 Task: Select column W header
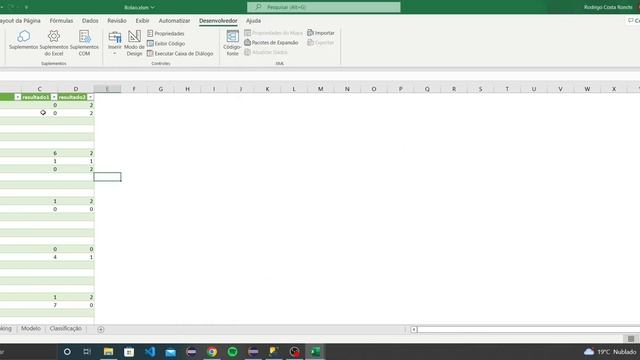click(x=587, y=89)
